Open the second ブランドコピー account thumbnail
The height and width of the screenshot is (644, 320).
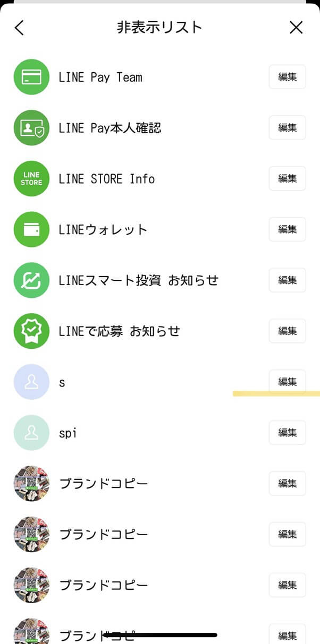coord(31,534)
